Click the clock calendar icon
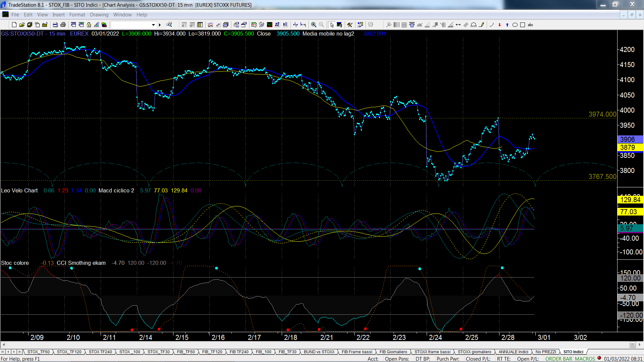The height and width of the screenshot is (362, 644). coord(254,25)
